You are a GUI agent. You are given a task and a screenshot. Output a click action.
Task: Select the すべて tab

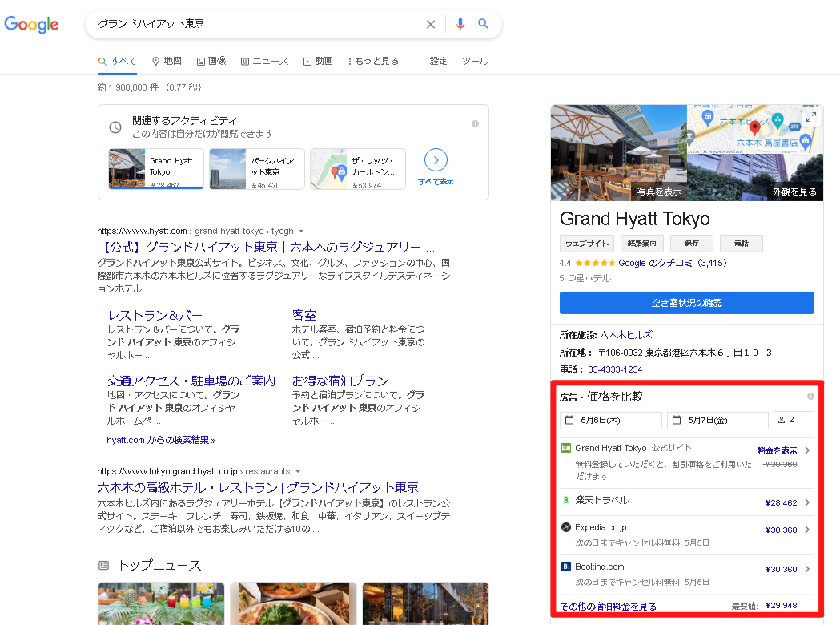(x=118, y=61)
